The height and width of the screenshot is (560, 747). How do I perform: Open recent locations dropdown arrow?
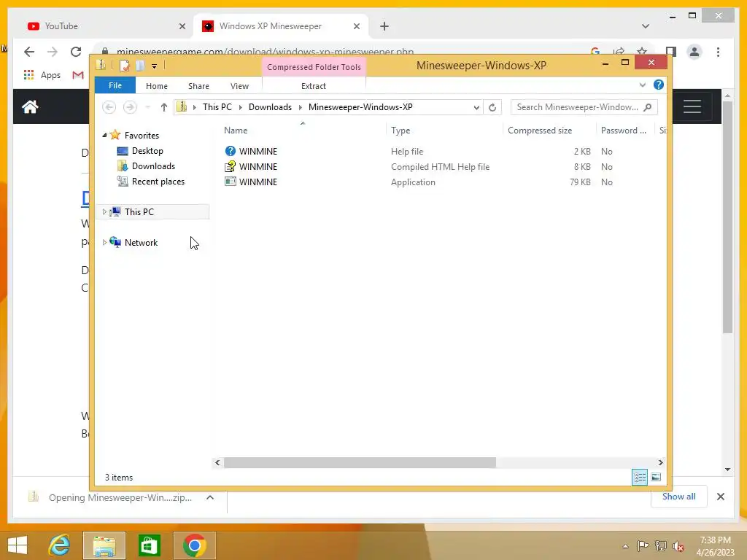(x=147, y=107)
